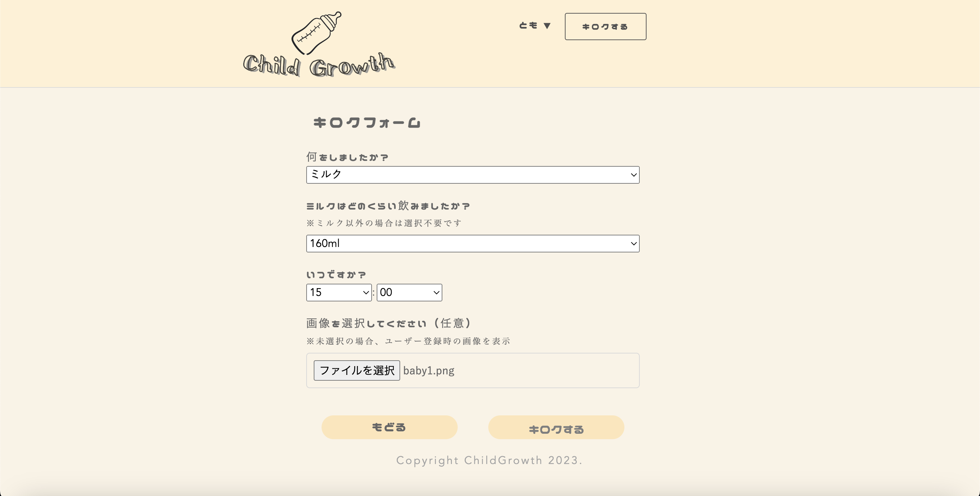The image size is (980, 496).
Task: Open the milk amount dropdown showing 160ml
Action: tap(473, 244)
